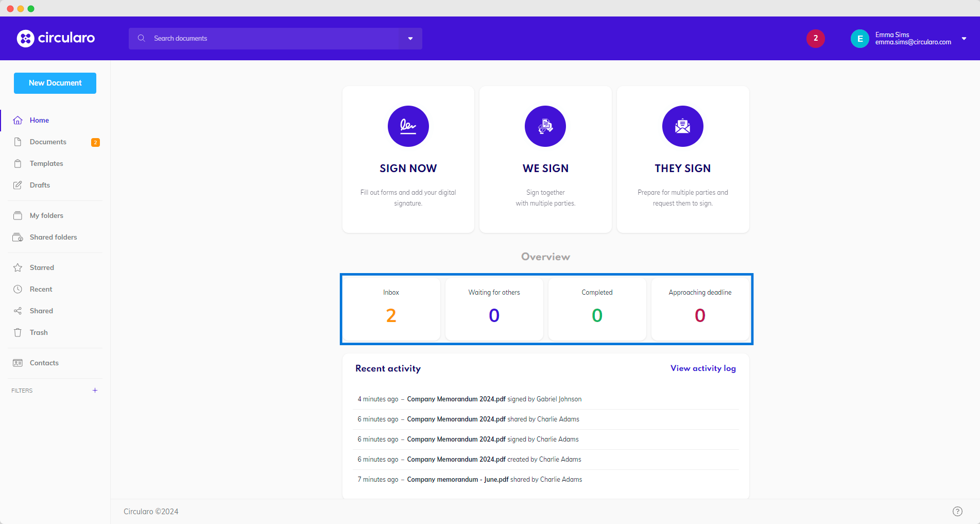Image resolution: width=980 pixels, height=524 pixels.
Task: Open the Inbox overview card
Action: coord(391,309)
